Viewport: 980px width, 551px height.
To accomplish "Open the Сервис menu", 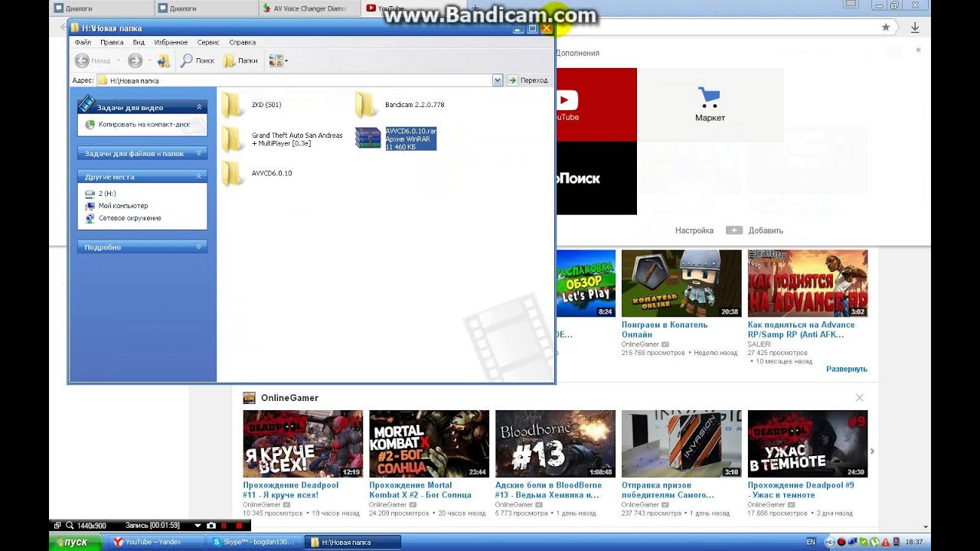I will coord(208,42).
